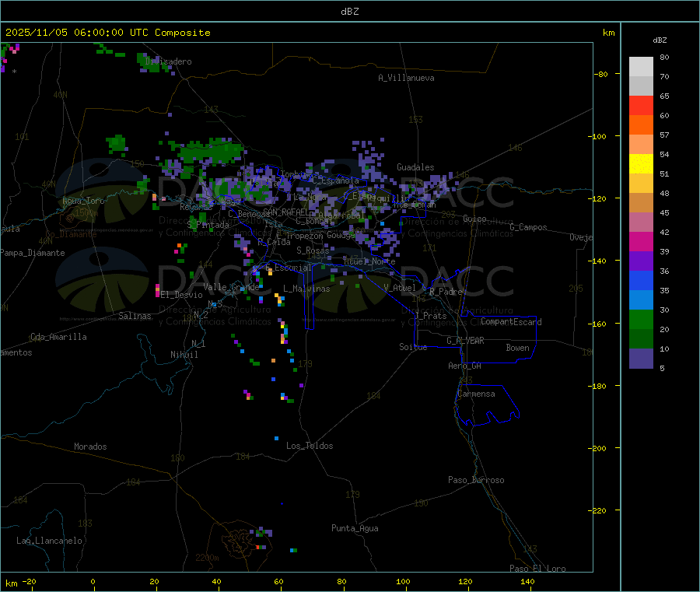Image resolution: width=700 pixels, height=592 pixels.
Task: Click the G_ALVEAR label
Action: tap(465, 341)
